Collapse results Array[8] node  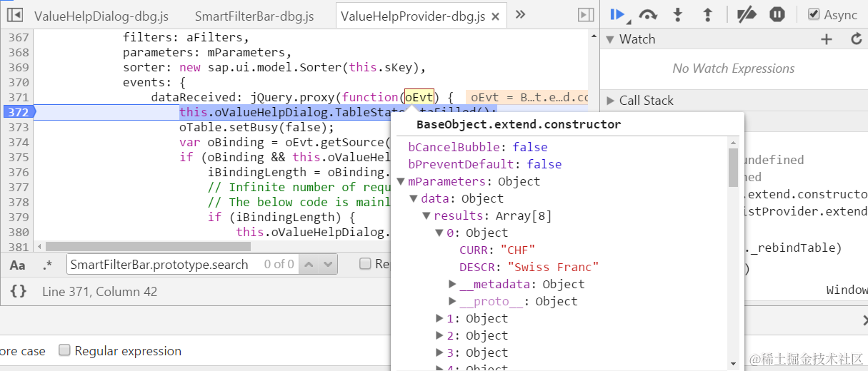click(x=426, y=215)
